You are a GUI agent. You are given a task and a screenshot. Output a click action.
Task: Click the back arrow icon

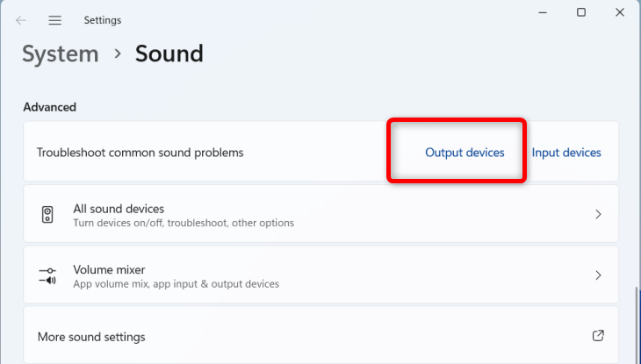point(21,19)
